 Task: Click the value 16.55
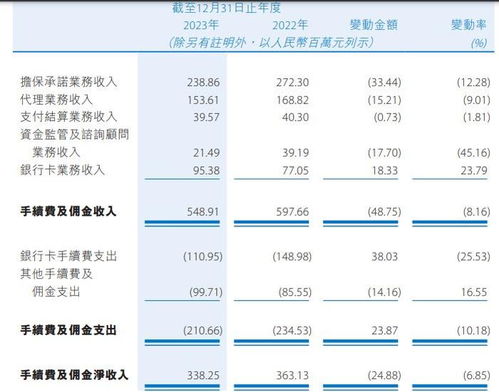pos(474,292)
